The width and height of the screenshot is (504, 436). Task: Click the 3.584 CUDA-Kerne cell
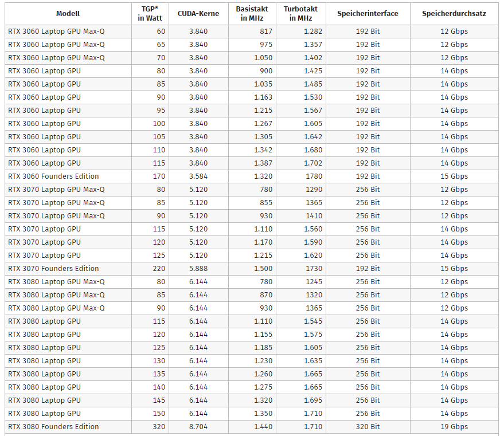[198, 176]
